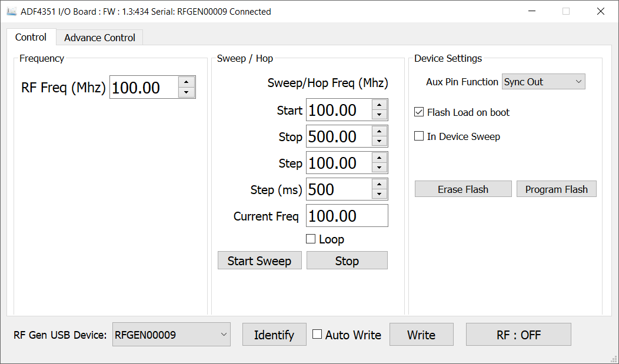Increase RF Freq using up arrow
The image size is (619, 364).
pos(187,82)
